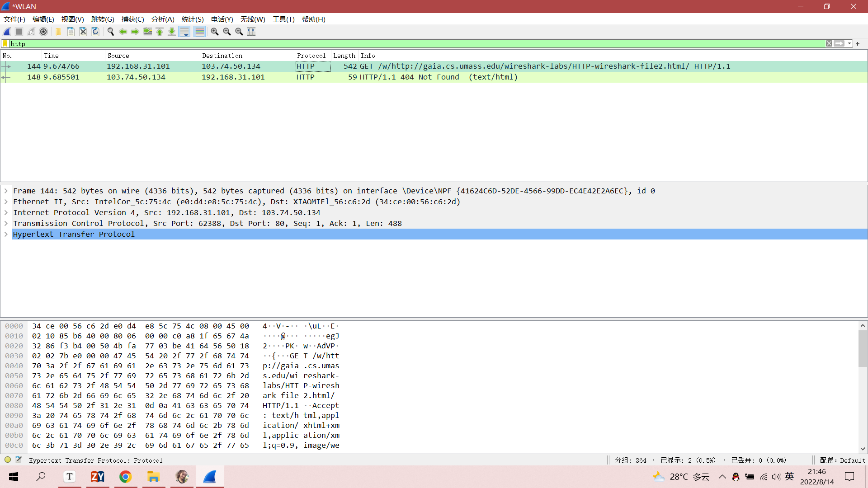Sort by the No. column header
This screenshot has width=868, height=488.
(21, 56)
